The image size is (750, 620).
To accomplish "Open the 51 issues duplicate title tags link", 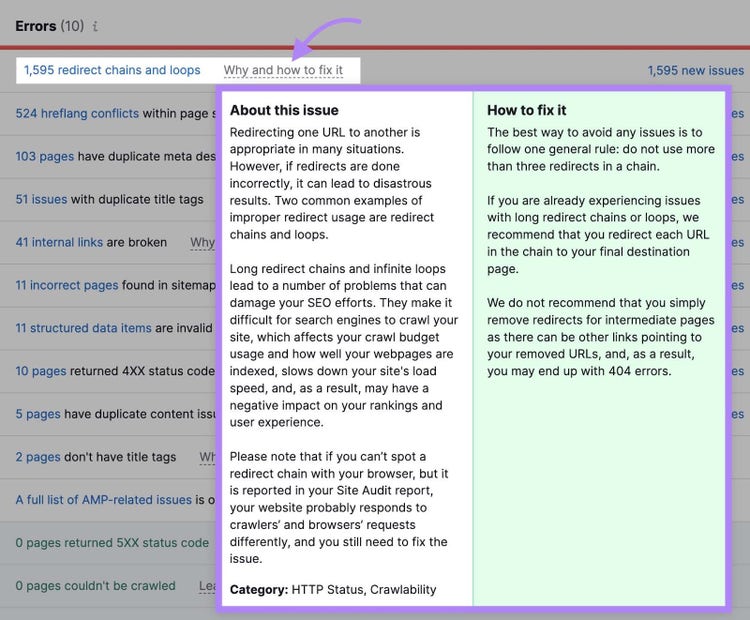I will coord(41,199).
